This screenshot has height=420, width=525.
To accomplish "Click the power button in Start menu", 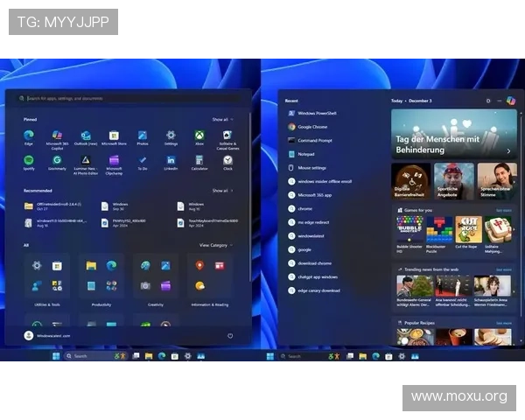I will pyautogui.click(x=230, y=335).
